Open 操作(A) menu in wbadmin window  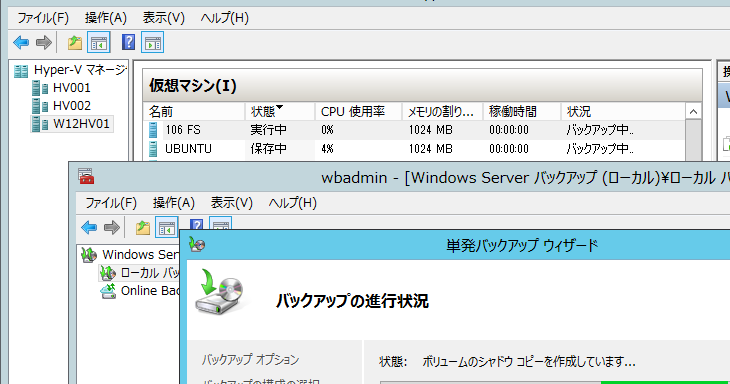point(174,202)
